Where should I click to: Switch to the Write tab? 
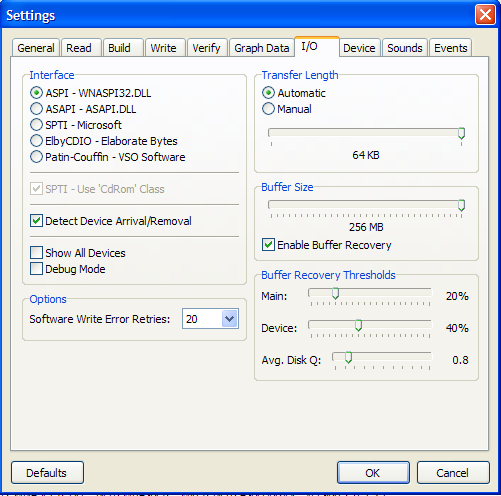(x=165, y=48)
